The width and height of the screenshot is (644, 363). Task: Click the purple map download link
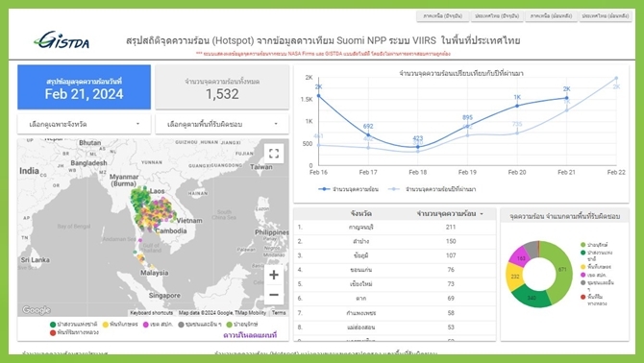[x=250, y=335]
